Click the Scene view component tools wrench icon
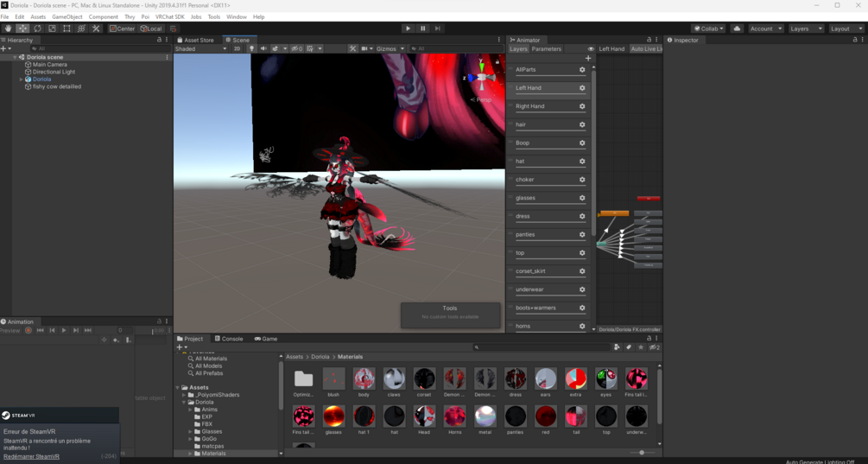This screenshot has height=464, width=868. [x=352, y=48]
